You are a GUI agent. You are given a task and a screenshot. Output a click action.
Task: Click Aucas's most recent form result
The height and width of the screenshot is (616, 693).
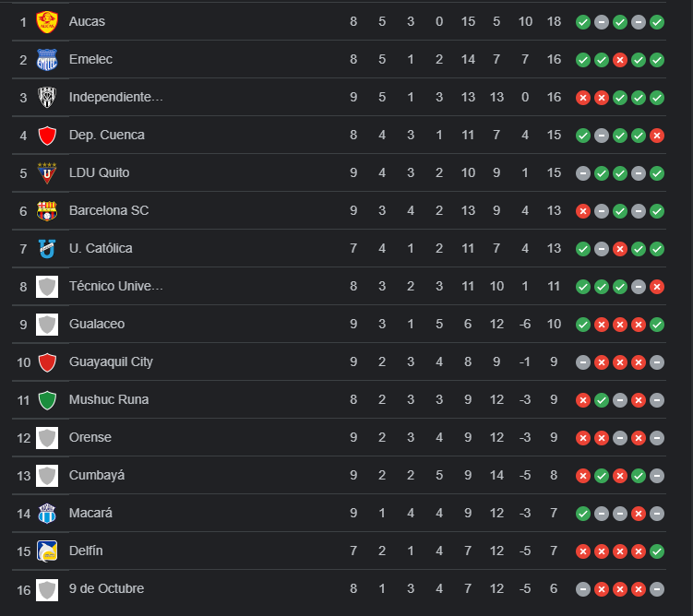657,21
